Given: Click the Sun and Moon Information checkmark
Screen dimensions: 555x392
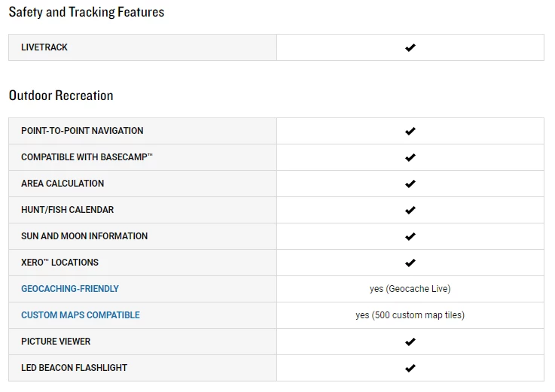Looking at the screenshot, I should [410, 236].
